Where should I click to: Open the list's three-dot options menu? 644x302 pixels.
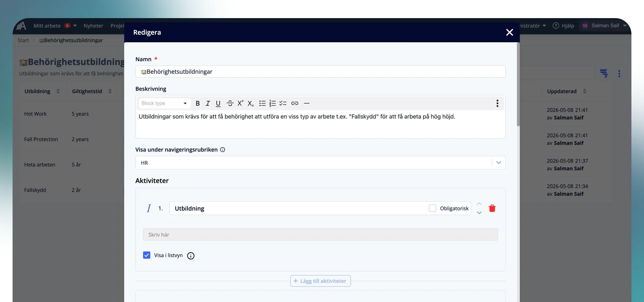(x=619, y=74)
